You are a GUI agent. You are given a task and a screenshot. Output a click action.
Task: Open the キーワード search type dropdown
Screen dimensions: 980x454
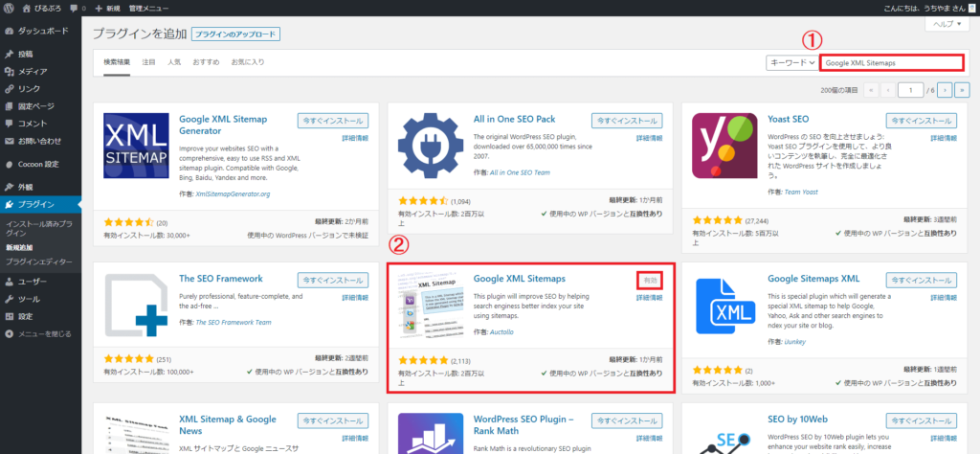tap(791, 62)
